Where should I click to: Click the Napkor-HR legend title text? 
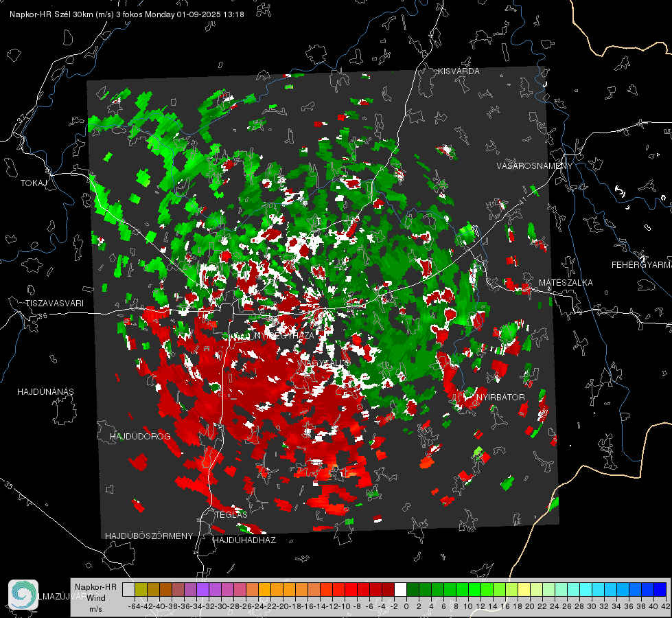point(95,586)
